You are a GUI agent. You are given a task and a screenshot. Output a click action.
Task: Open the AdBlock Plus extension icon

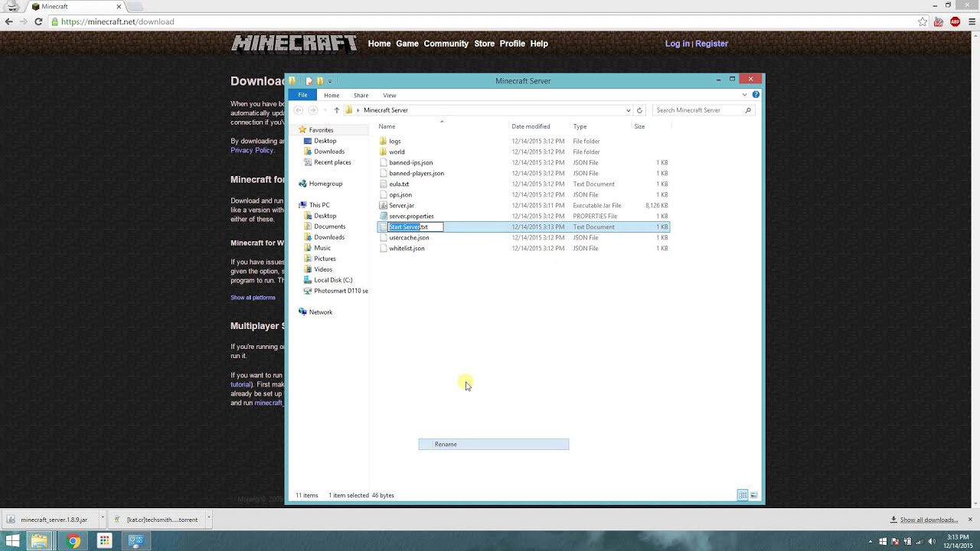coord(955,21)
